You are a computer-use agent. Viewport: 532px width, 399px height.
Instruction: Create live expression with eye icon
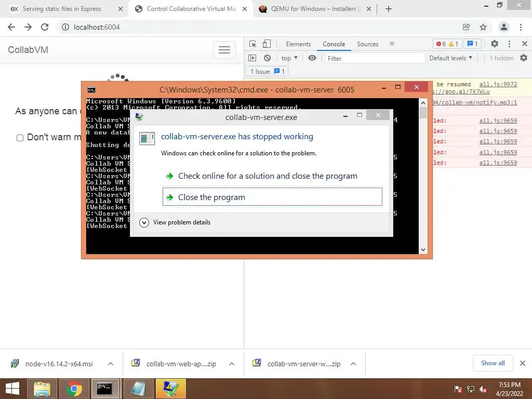(x=312, y=58)
